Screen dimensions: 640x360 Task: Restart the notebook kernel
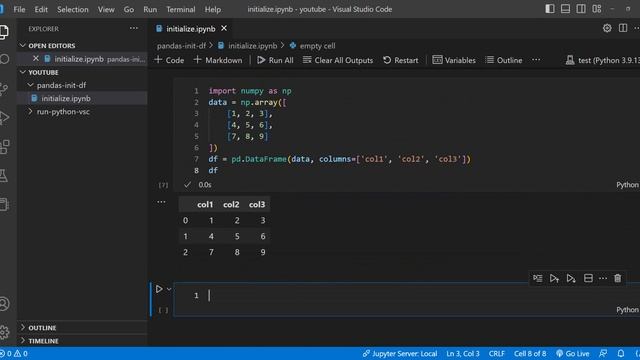(x=400, y=60)
